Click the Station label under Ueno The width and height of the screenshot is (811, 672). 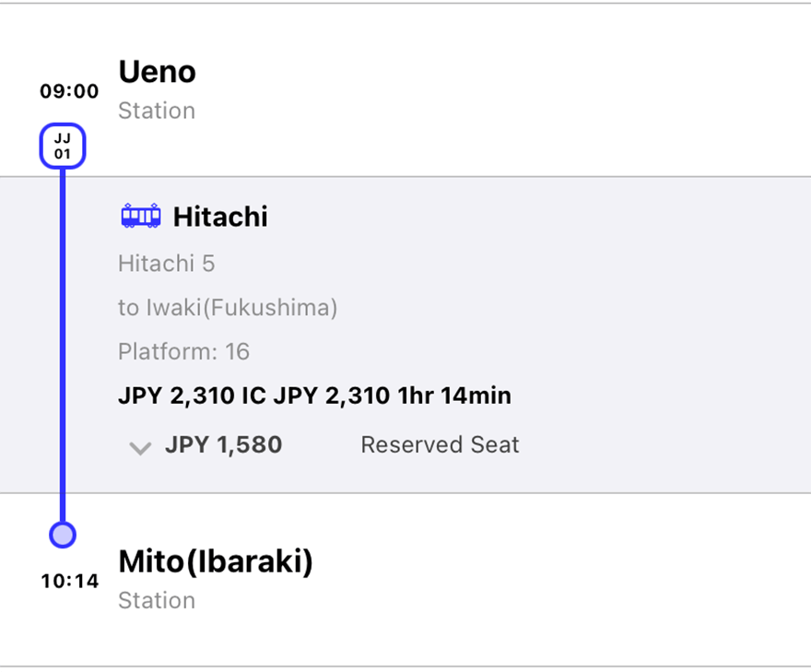(157, 111)
